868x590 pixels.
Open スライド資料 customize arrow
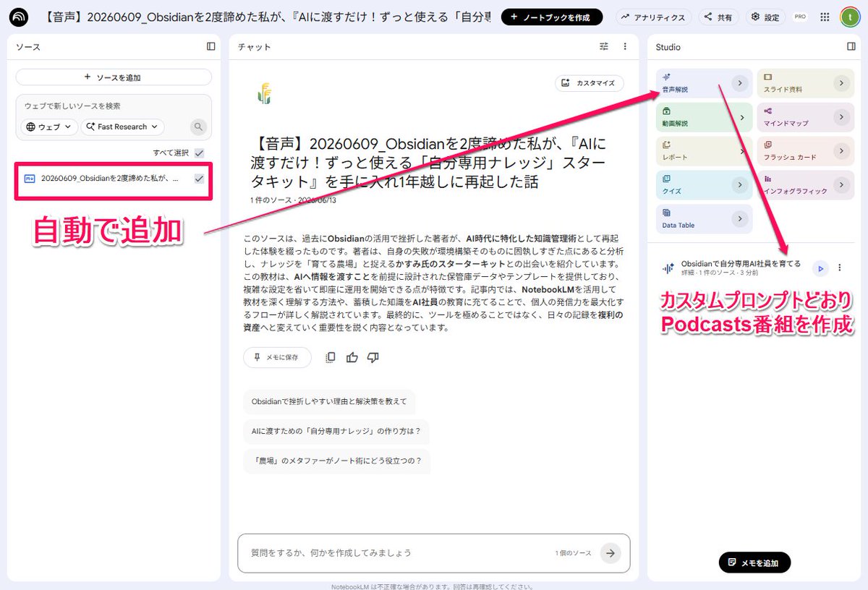pyautogui.click(x=841, y=83)
